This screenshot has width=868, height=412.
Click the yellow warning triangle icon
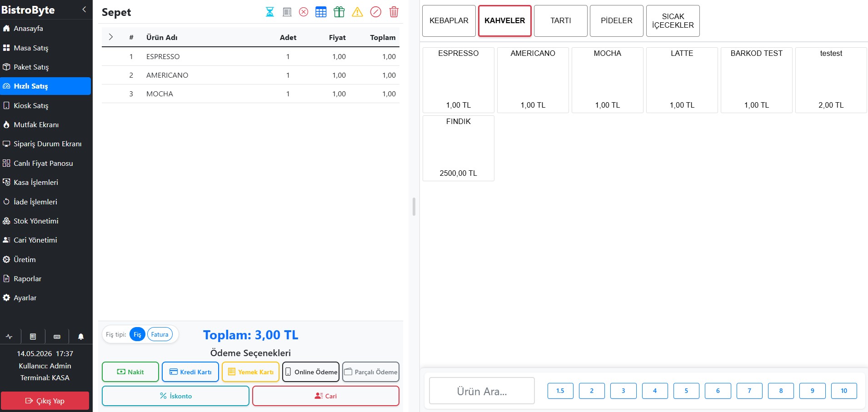358,12
